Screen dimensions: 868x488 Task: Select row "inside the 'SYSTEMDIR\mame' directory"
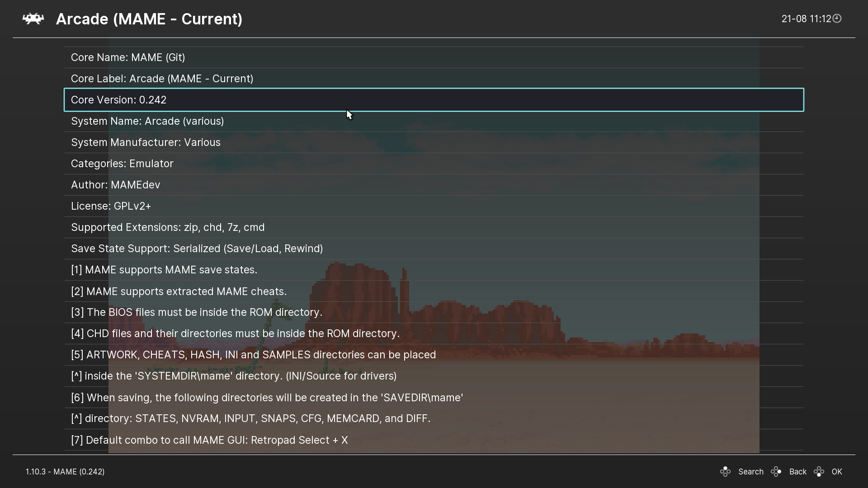coord(434,376)
